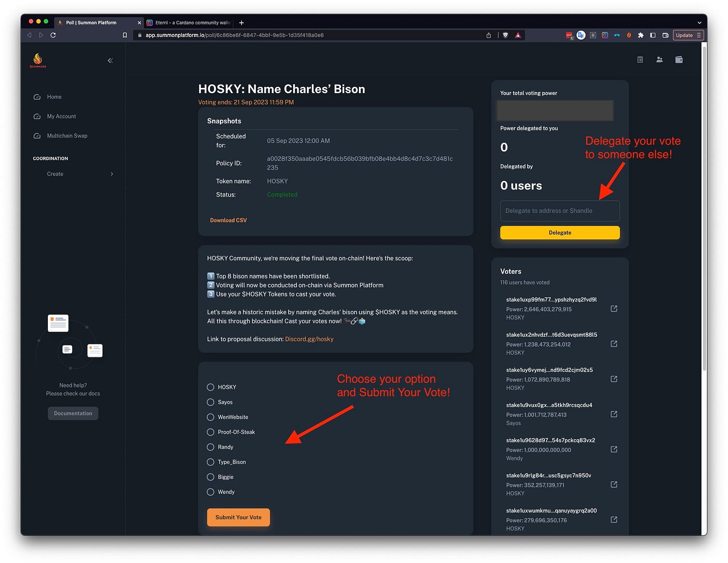Click '116 users have voted' text
Image resolution: width=728 pixels, height=563 pixels.
525,283
